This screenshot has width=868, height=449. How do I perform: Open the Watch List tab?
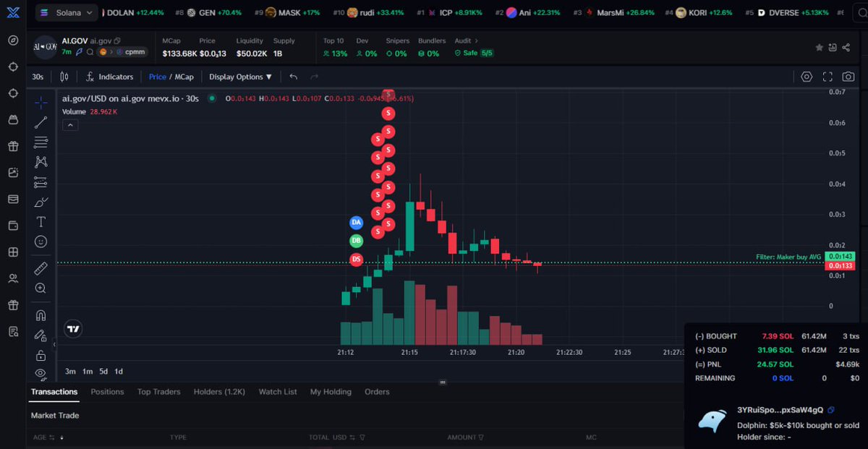tap(278, 392)
